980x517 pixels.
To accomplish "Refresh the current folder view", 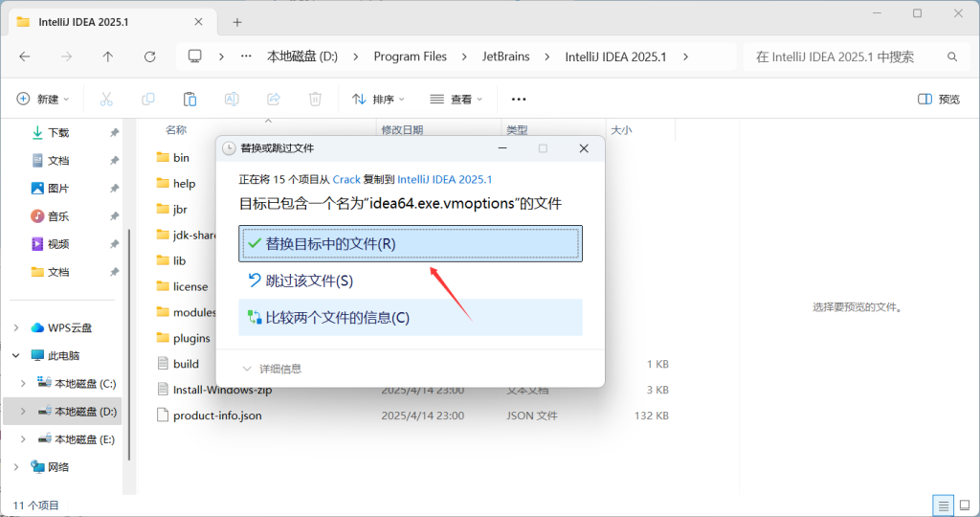I will tap(150, 56).
